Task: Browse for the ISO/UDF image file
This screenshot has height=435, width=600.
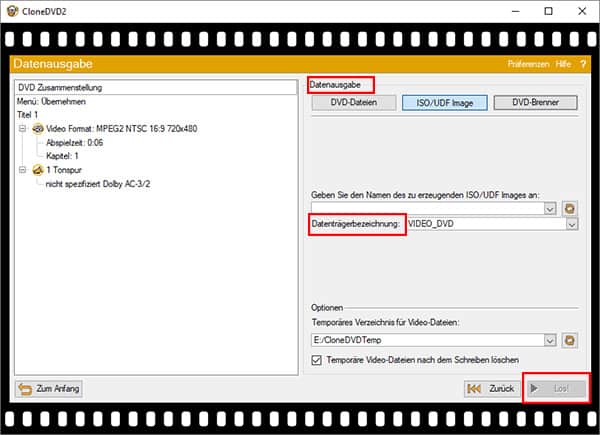Action: (569, 209)
